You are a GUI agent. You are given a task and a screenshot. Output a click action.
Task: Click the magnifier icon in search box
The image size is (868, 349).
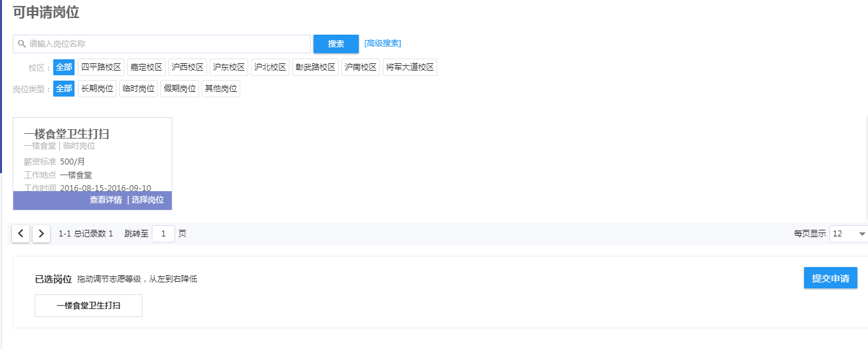pyautogui.click(x=21, y=44)
